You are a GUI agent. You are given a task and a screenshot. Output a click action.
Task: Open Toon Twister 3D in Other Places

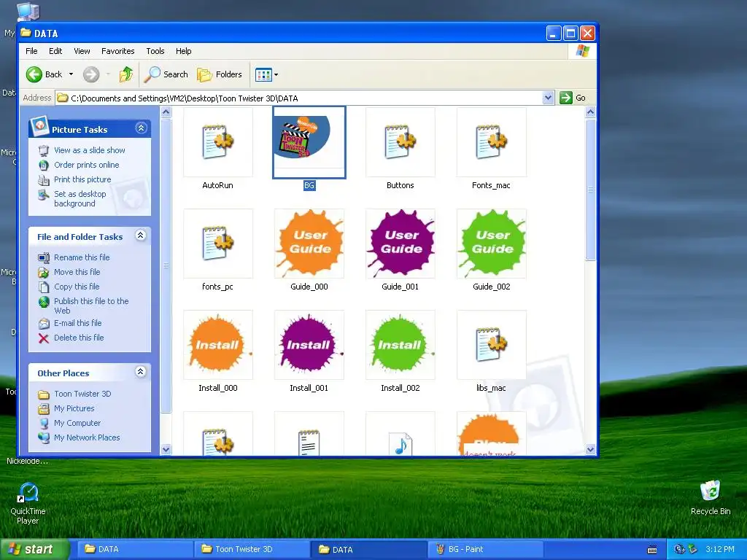(x=82, y=394)
